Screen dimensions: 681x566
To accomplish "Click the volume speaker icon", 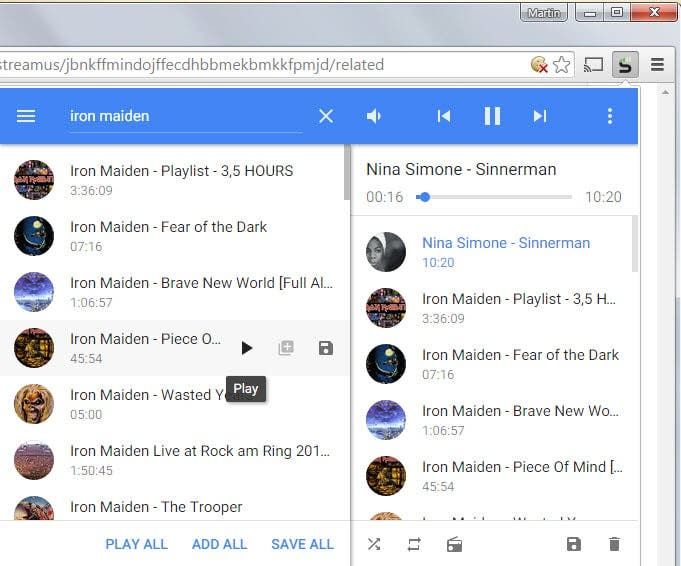I will [x=373, y=116].
